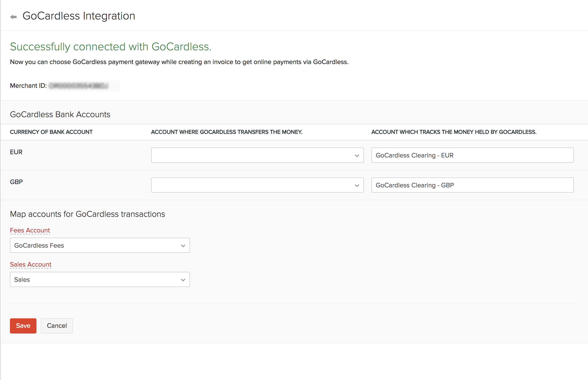
Task: Click the 'GoCardless Bank Accounts' heading
Action: [x=60, y=115]
